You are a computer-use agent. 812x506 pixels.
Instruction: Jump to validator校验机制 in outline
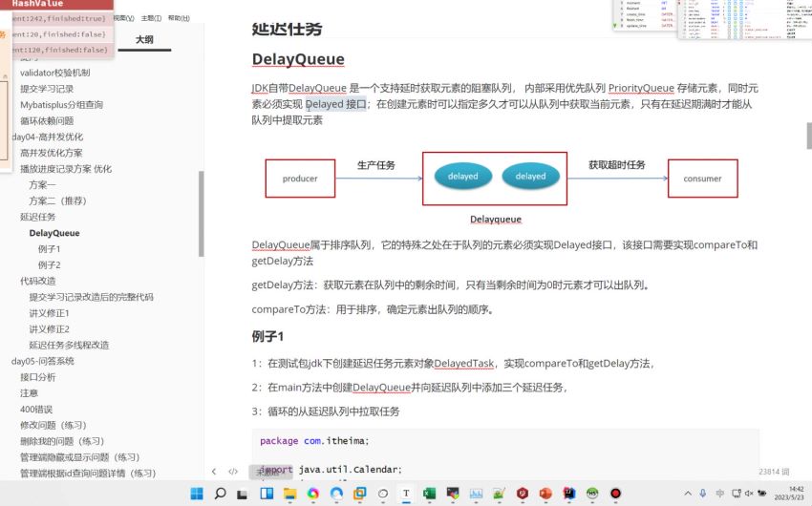click(x=54, y=73)
